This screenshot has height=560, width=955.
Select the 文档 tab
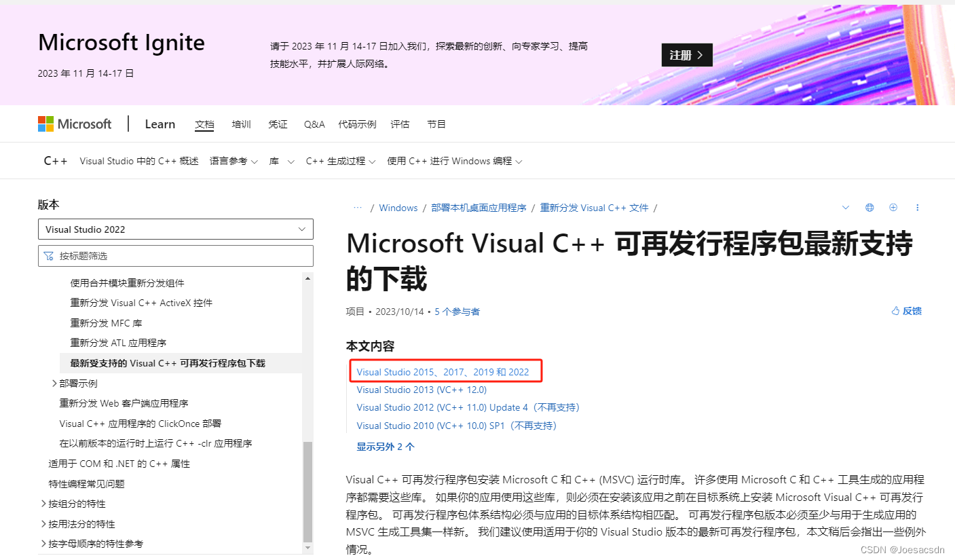point(204,124)
